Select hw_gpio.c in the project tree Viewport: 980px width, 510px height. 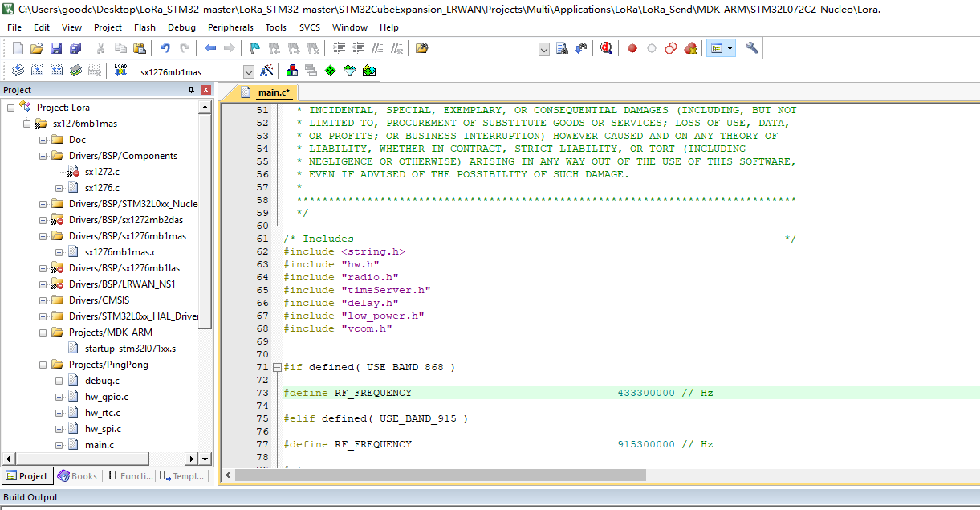[x=106, y=397]
